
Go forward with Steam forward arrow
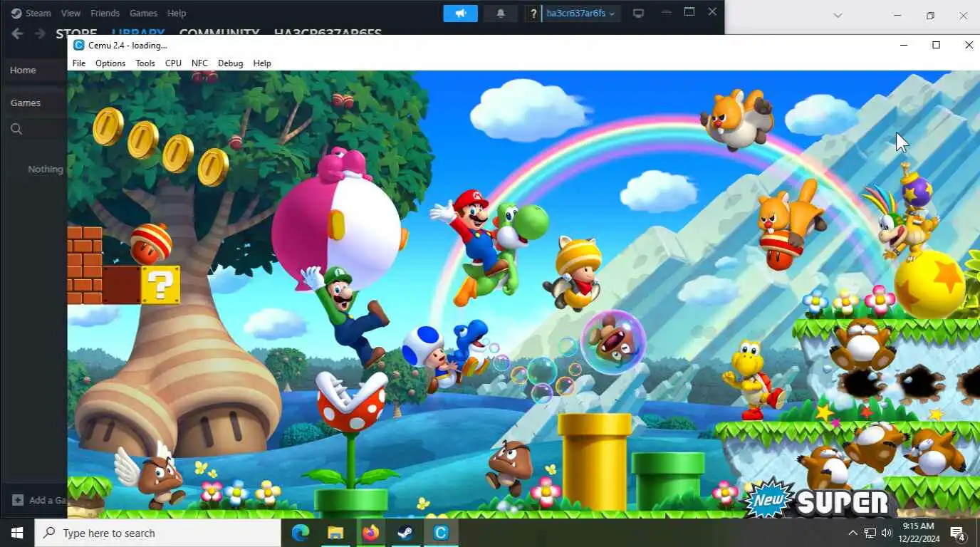(40, 33)
